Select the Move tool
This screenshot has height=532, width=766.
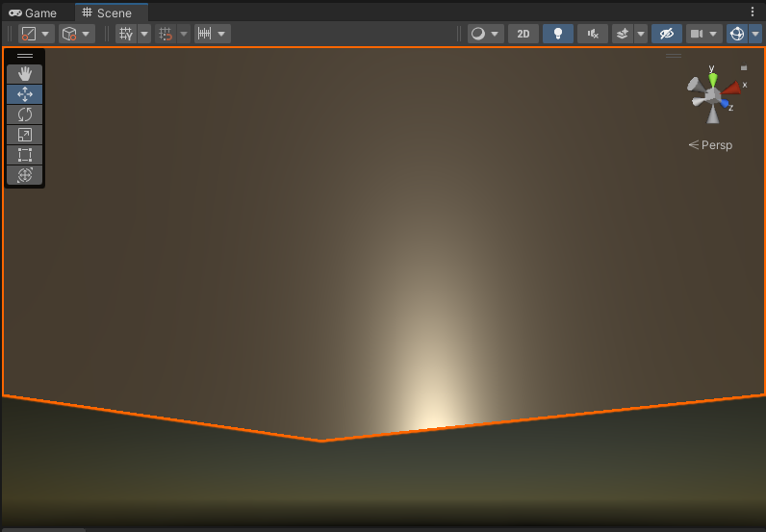tap(25, 94)
